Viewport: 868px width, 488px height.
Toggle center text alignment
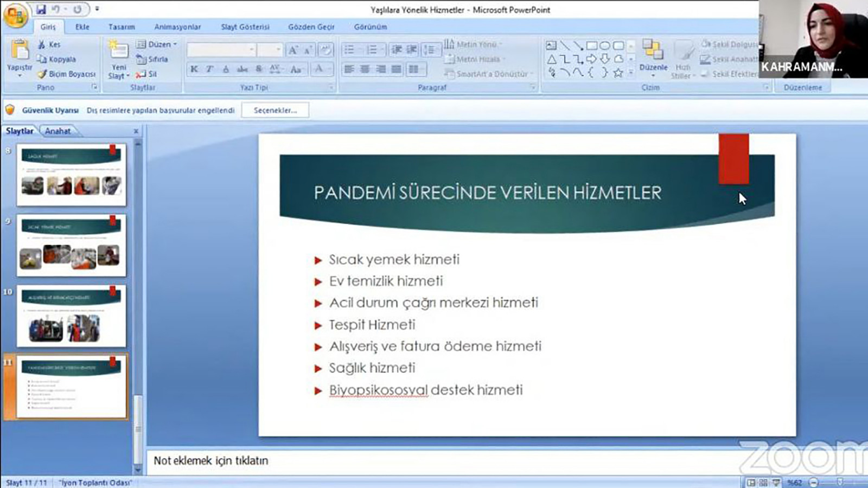tap(365, 69)
